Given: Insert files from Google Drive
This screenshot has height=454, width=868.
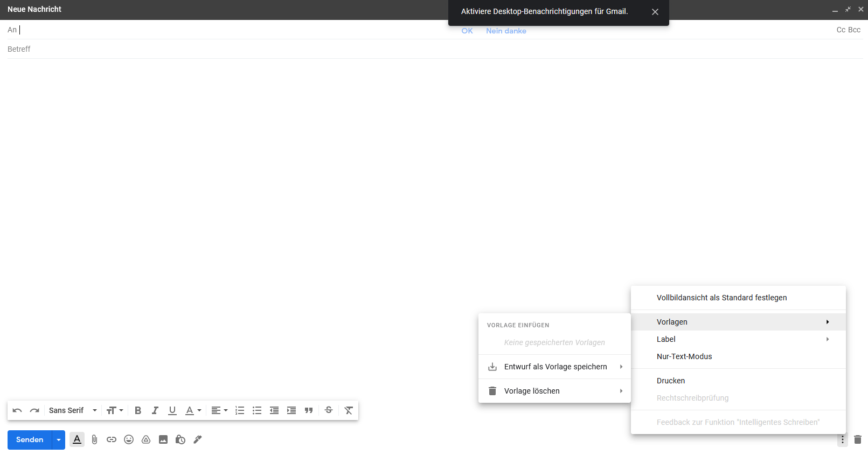Looking at the screenshot, I should [146, 440].
